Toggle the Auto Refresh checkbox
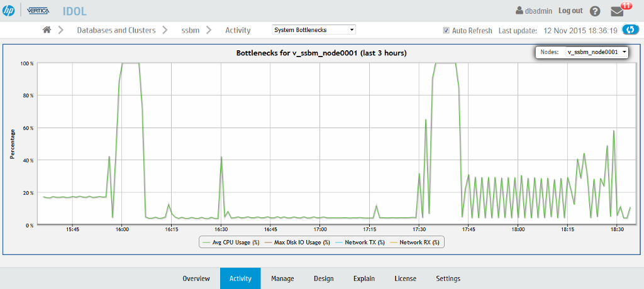Screen dimensions: 644x289 coord(447,30)
